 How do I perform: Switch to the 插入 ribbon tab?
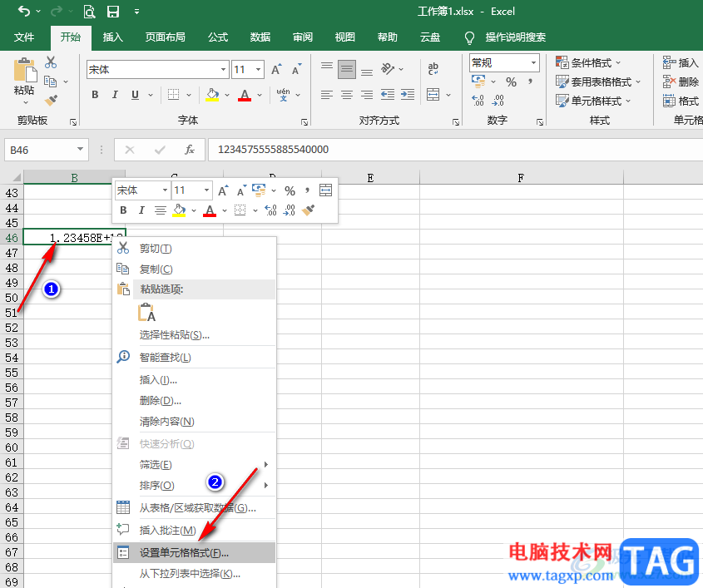112,37
